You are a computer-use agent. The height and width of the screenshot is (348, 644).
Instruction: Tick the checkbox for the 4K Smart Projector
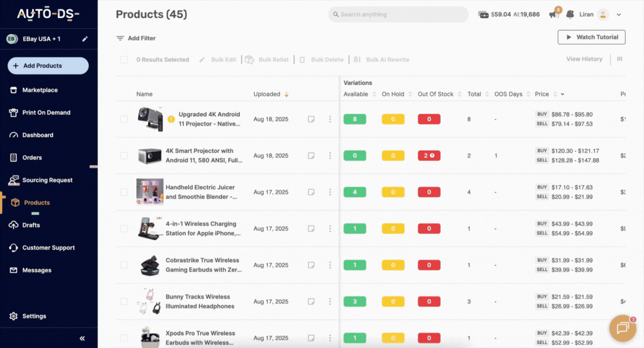[124, 156]
